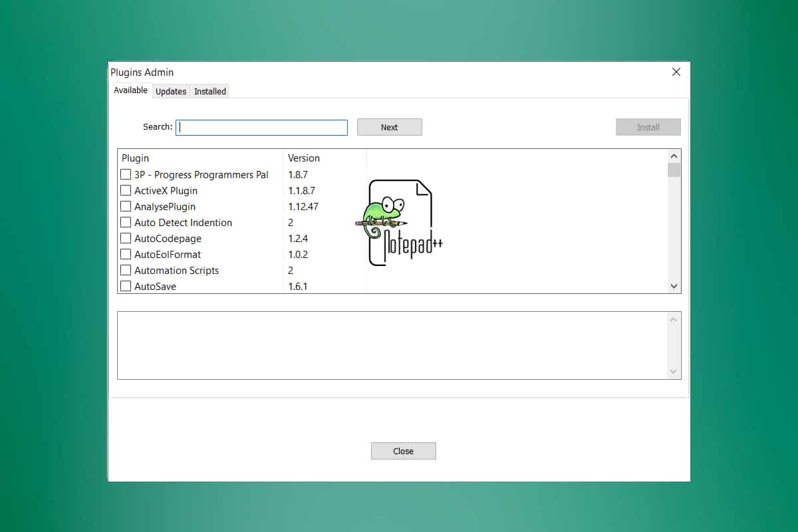Enable the AutoSave plugin checkbox

coord(126,286)
